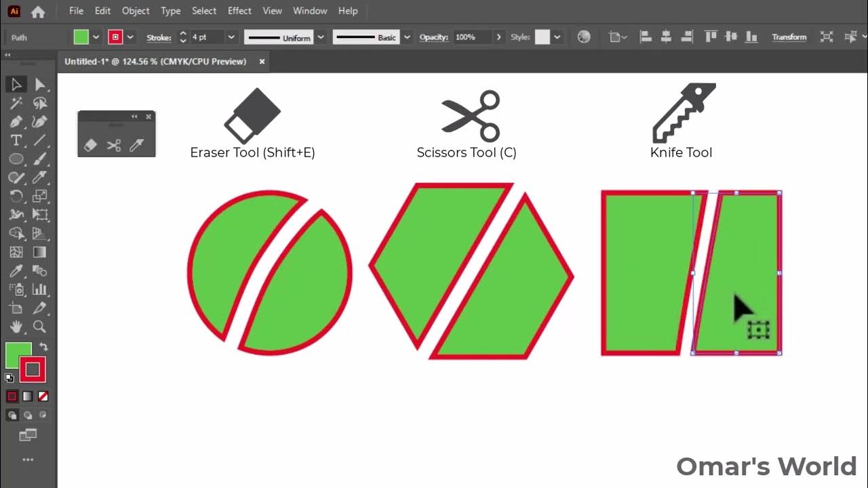Select the Type tool
The height and width of the screenshot is (488, 868).
point(16,141)
